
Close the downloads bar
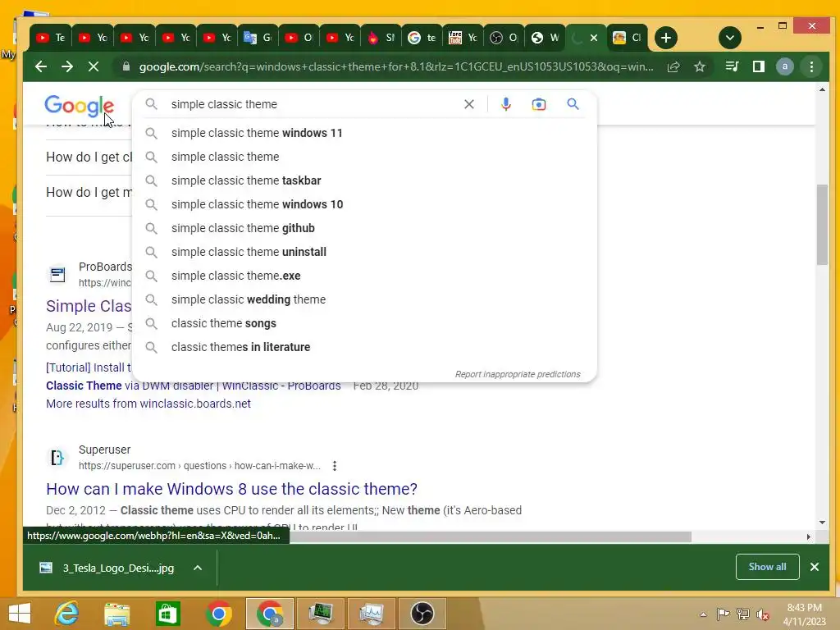coord(815,567)
